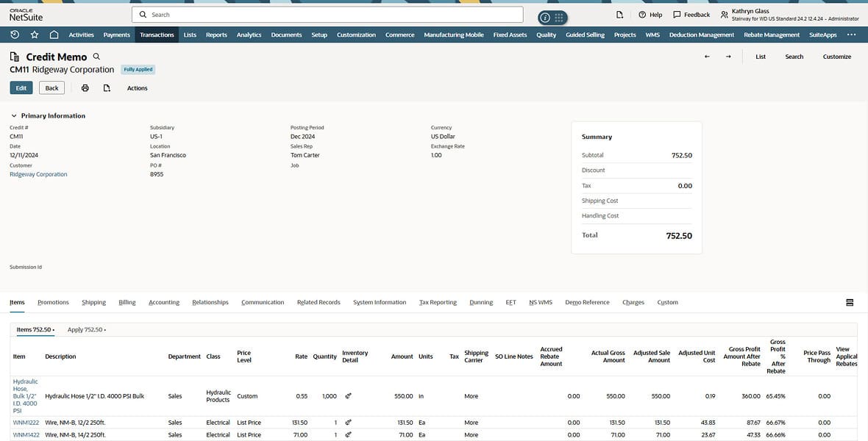Open the app launcher grid icon
Image resolution: width=868 pixels, height=441 pixels.
[x=559, y=16]
